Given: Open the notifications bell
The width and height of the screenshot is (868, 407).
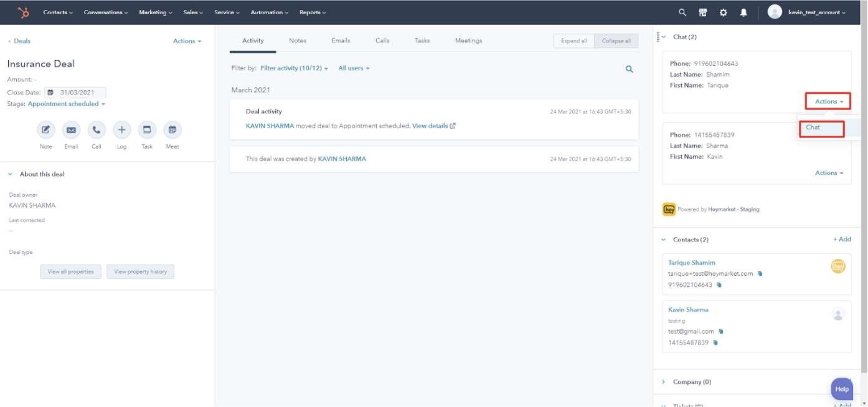Looking at the screenshot, I should tap(743, 12).
